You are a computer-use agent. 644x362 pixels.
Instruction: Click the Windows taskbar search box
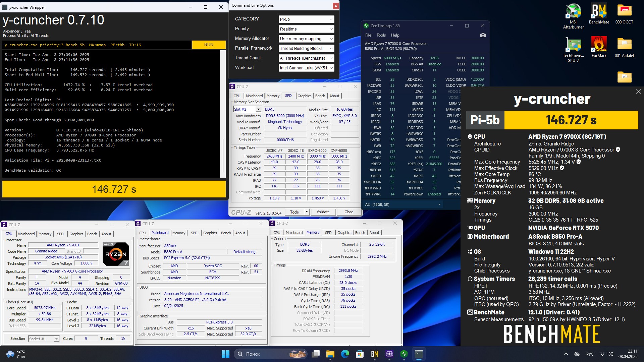pos(271,354)
